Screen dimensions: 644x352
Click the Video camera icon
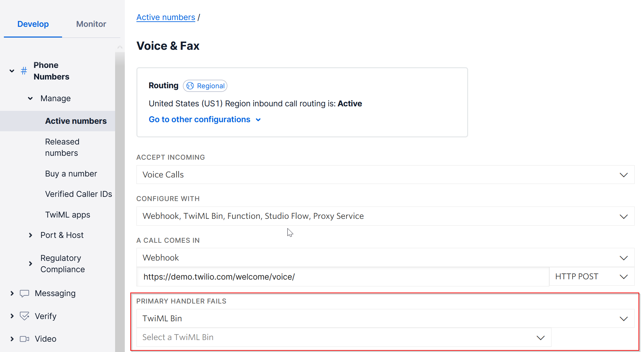click(25, 339)
